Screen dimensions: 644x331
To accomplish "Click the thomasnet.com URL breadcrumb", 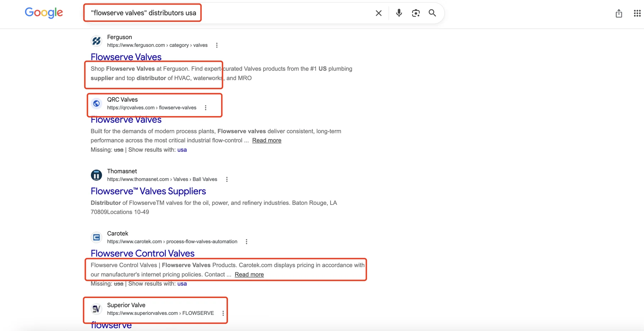I will coord(162,179).
